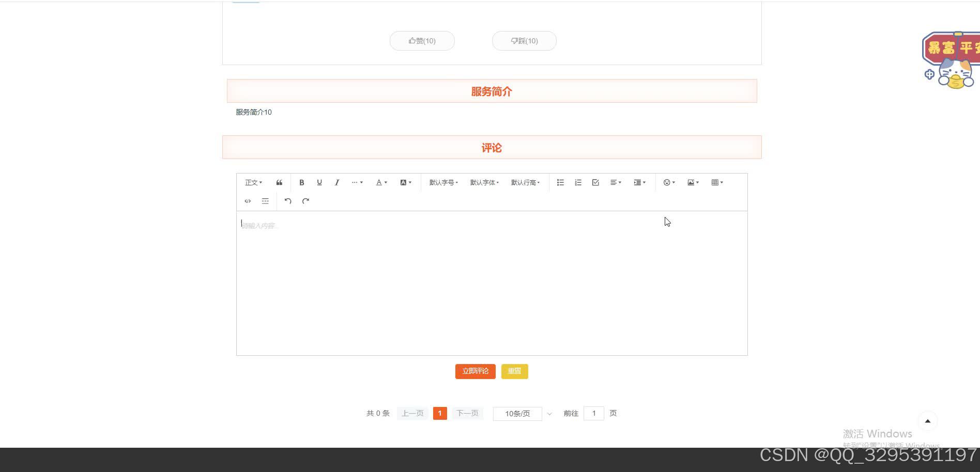980x472 pixels.
Task: Open the background color picker
Action: click(406, 182)
